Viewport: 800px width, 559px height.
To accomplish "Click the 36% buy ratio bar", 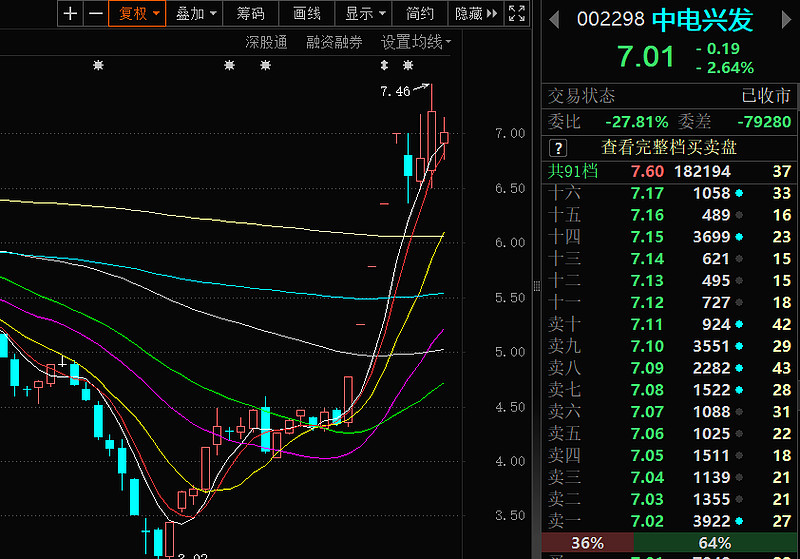I will pyautogui.click(x=587, y=543).
